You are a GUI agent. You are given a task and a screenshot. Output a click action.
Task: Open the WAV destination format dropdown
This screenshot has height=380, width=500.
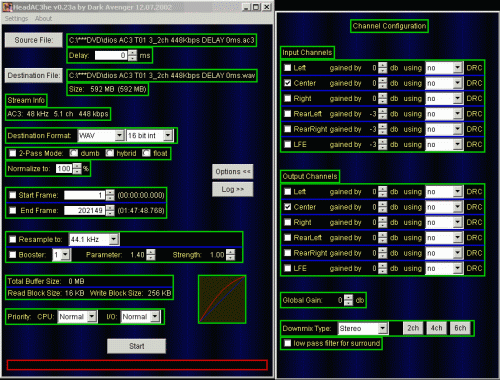pyautogui.click(x=101, y=136)
